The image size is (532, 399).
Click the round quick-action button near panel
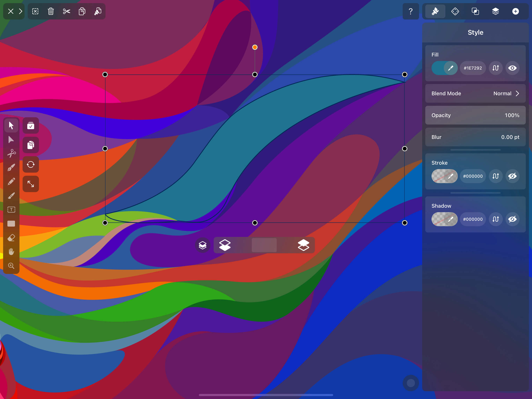410,383
